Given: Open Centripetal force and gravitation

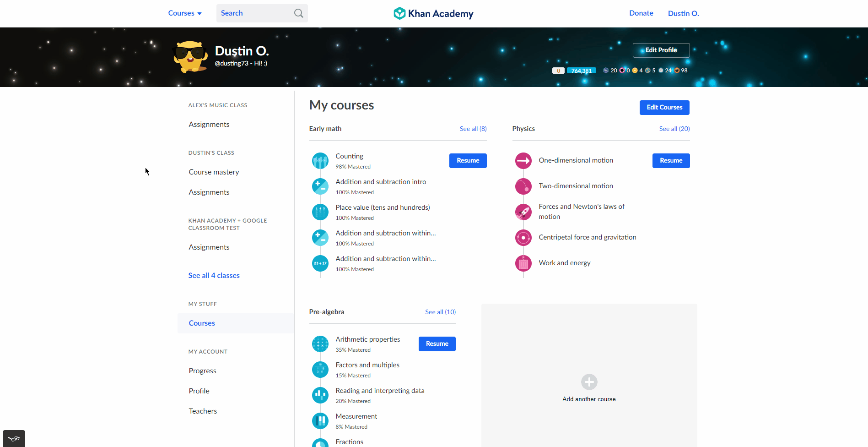Looking at the screenshot, I should [x=588, y=237].
